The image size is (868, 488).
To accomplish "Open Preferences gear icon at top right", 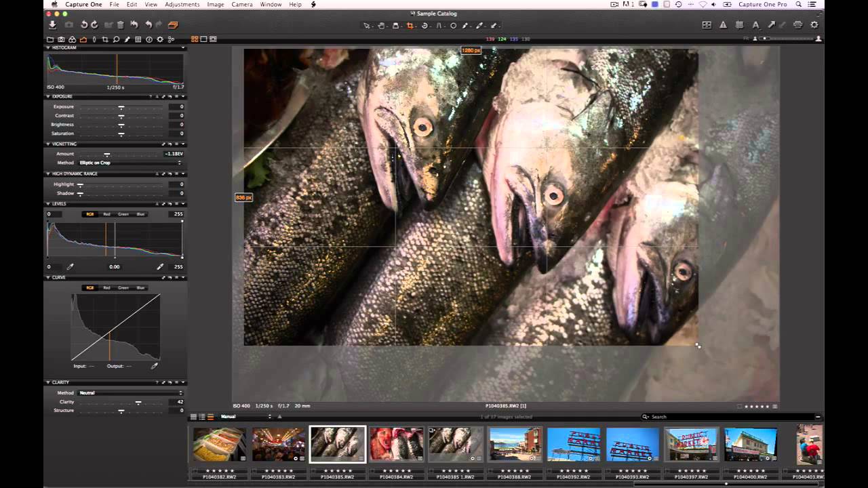I will point(814,25).
